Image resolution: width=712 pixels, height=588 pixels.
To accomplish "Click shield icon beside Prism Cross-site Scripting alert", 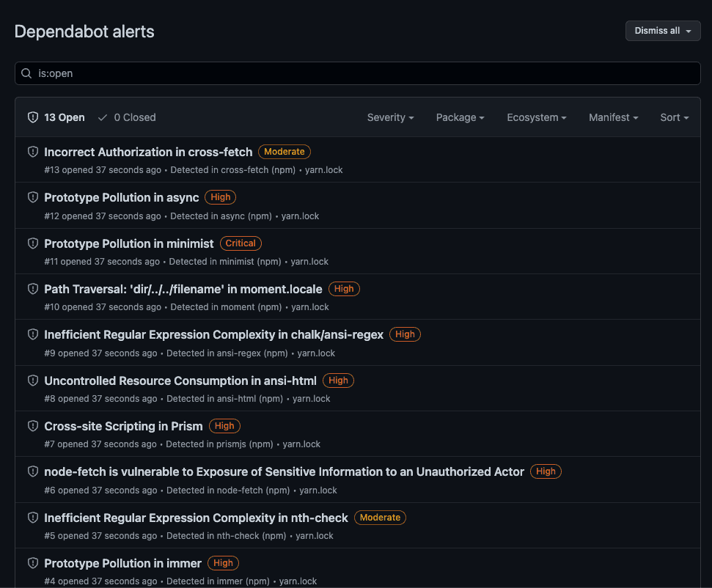I will point(33,426).
